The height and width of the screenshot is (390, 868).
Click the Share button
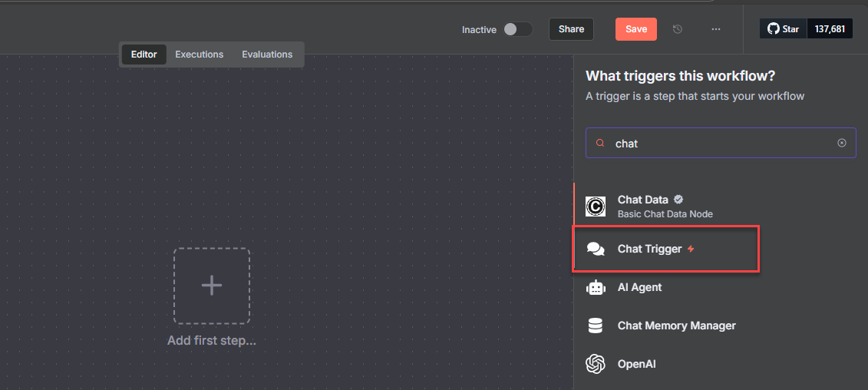tap(571, 29)
